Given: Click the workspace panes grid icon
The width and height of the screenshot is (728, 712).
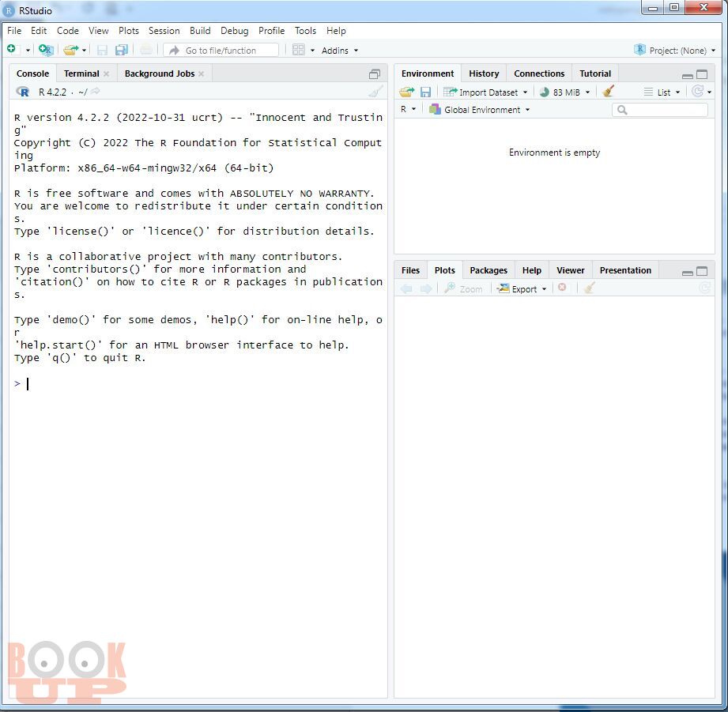Looking at the screenshot, I should pyautogui.click(x=298, y=50).
